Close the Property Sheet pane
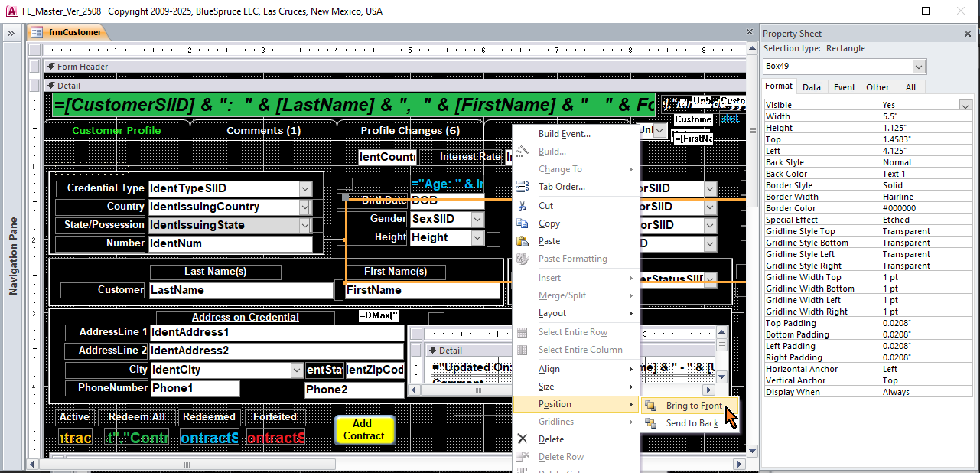980x473 pixels. click(x=968, y=34)
